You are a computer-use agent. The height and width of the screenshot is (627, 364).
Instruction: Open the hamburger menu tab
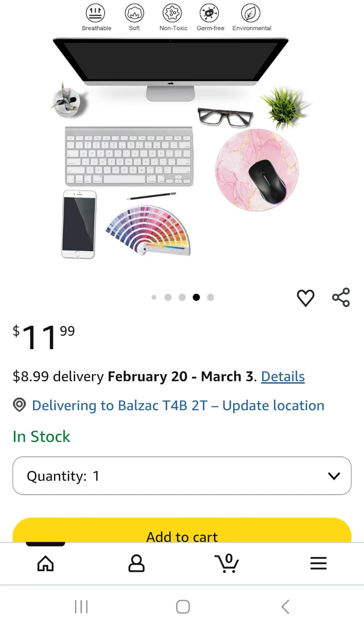tap(318, 563)
